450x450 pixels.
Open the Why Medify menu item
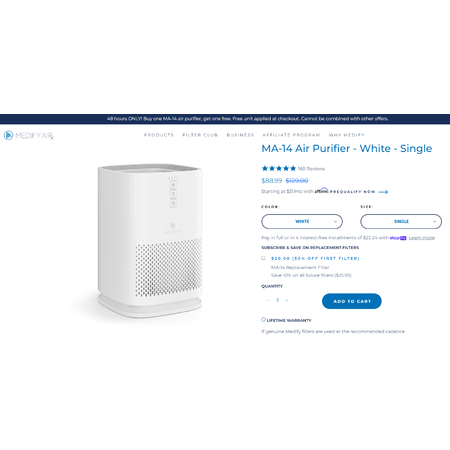(x=347, y=135)
